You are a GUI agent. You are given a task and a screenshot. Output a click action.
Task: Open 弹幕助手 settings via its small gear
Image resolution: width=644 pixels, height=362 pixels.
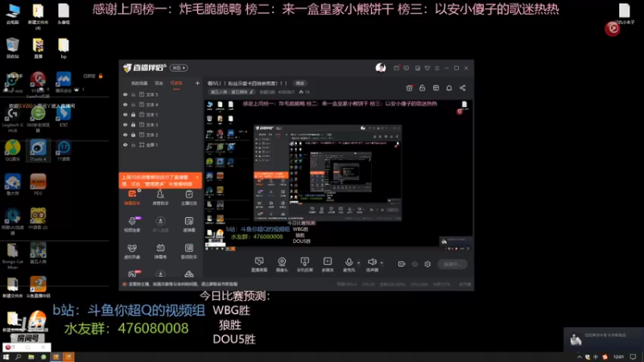tap(139, 191)
